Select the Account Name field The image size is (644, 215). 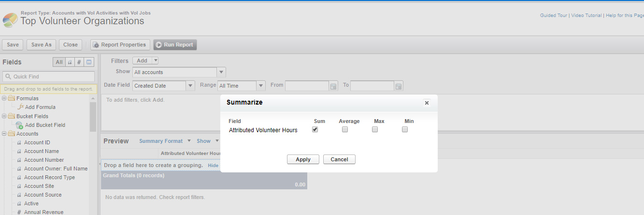42,151
